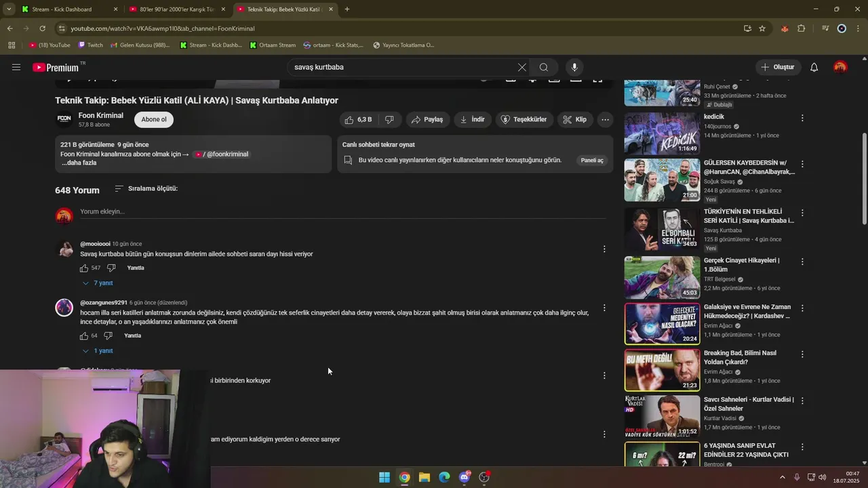Viewport: 868px width, 488px height.
Task: Dislike the @ozangunes9291 comment
Action: click(x=108, y=335)
